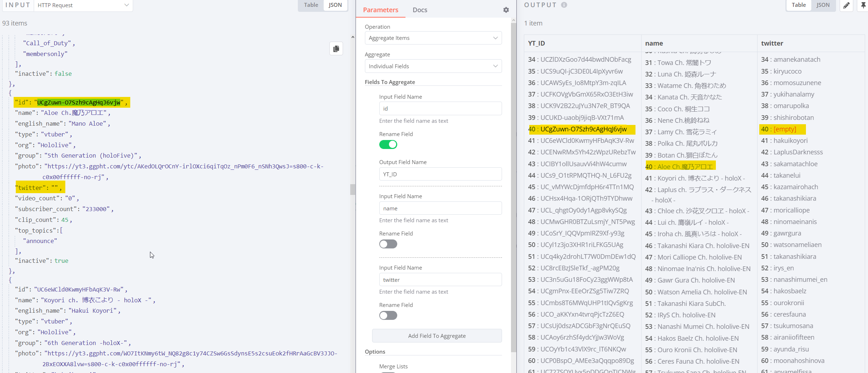
Task: Disable Rename Field for the id field
Action: click(388, 144)
